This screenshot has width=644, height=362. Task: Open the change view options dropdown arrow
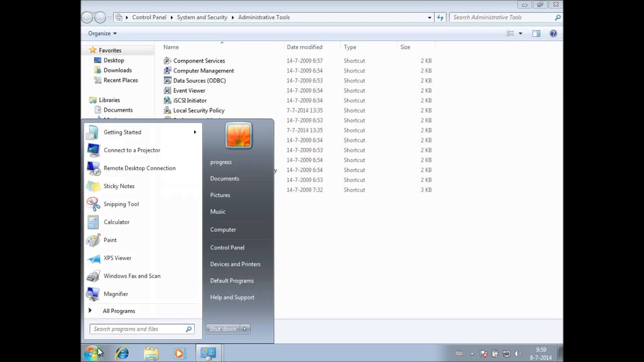pyautogui.click(x=520, y=34)
